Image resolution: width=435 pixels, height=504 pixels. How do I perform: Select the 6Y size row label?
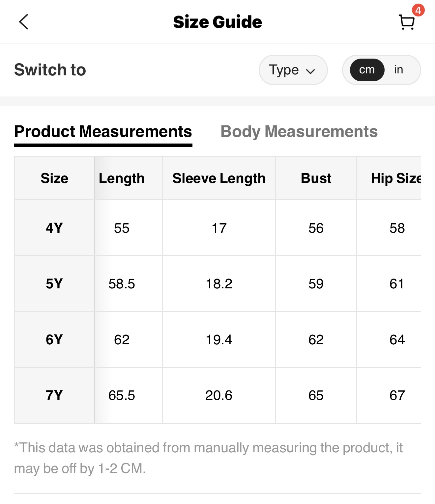click(54, 339)
